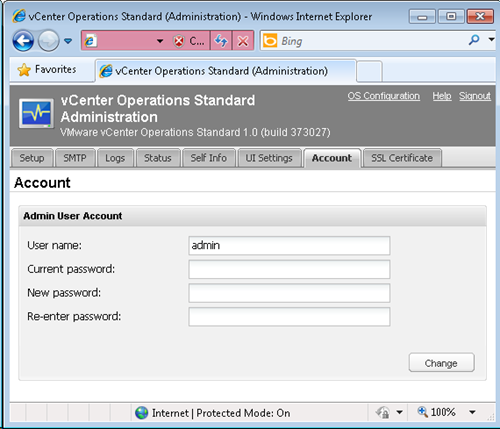Open the search options dropdown arrow
This screenshot has width=500, height=429.
pyautogui.click(x=491, y=40)
